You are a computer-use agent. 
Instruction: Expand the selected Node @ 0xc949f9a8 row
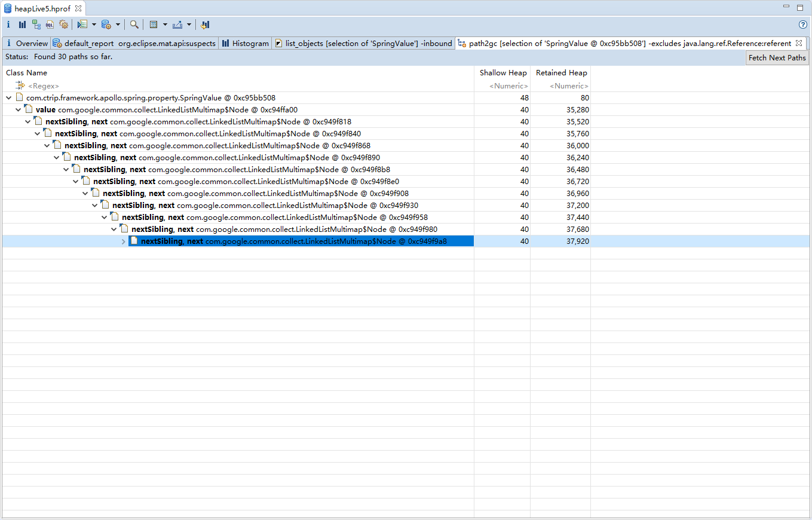click(124, 241)
